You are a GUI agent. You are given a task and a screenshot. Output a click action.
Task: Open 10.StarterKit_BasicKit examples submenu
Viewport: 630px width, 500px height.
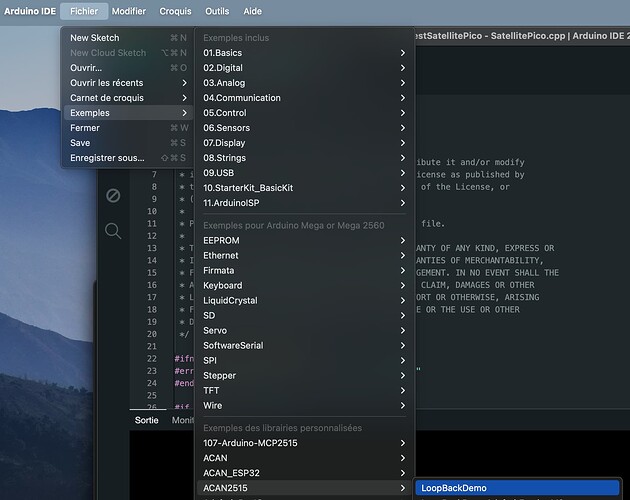(x=305, y=188)
